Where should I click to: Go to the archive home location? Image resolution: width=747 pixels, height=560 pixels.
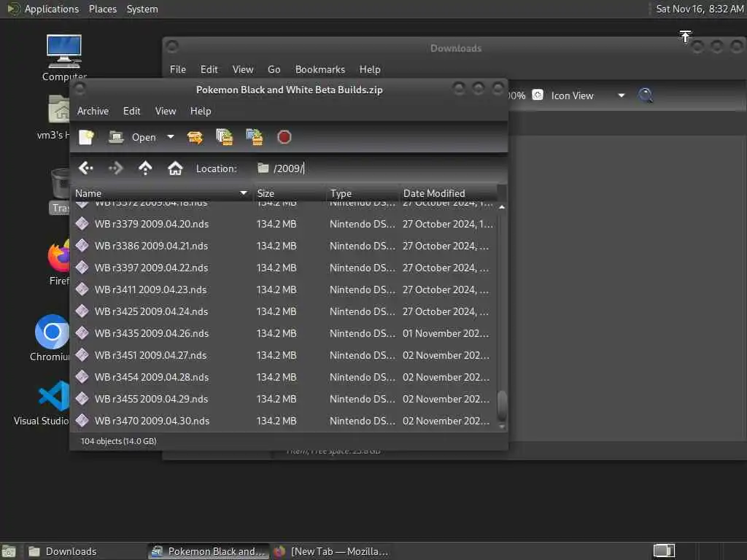[175, 168]
